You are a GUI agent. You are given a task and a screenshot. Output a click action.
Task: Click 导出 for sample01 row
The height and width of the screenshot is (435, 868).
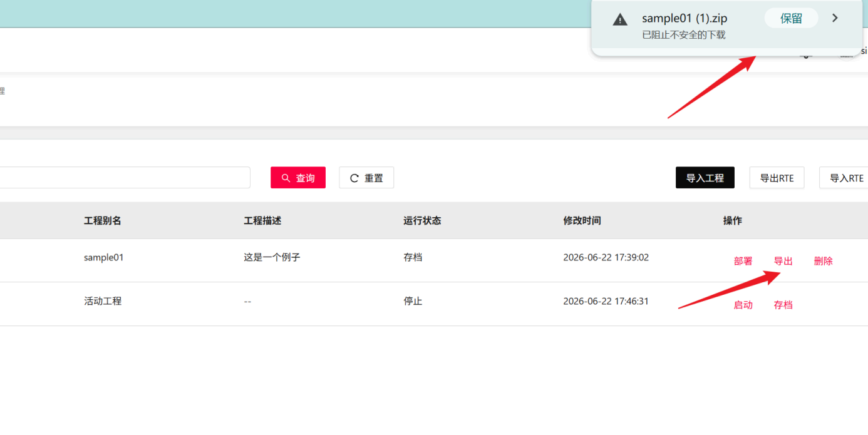(783, 261)
